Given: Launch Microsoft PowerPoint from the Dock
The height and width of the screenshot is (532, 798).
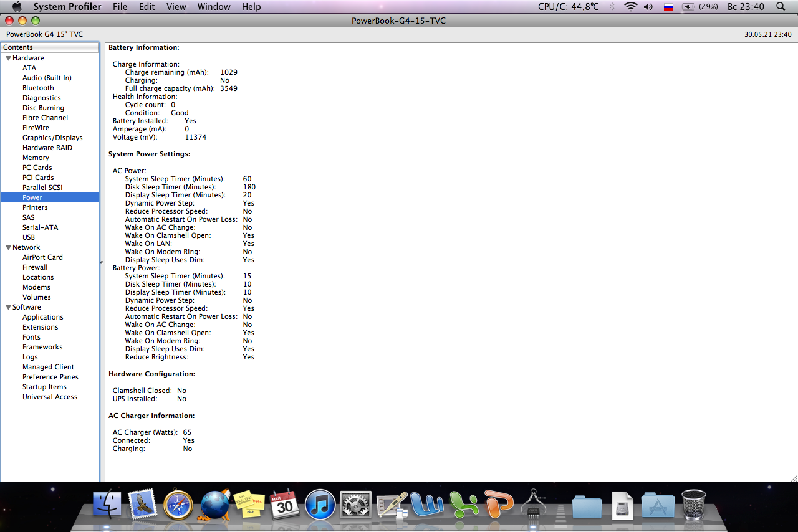Looking at the screenshot, I should coord(499,505).
